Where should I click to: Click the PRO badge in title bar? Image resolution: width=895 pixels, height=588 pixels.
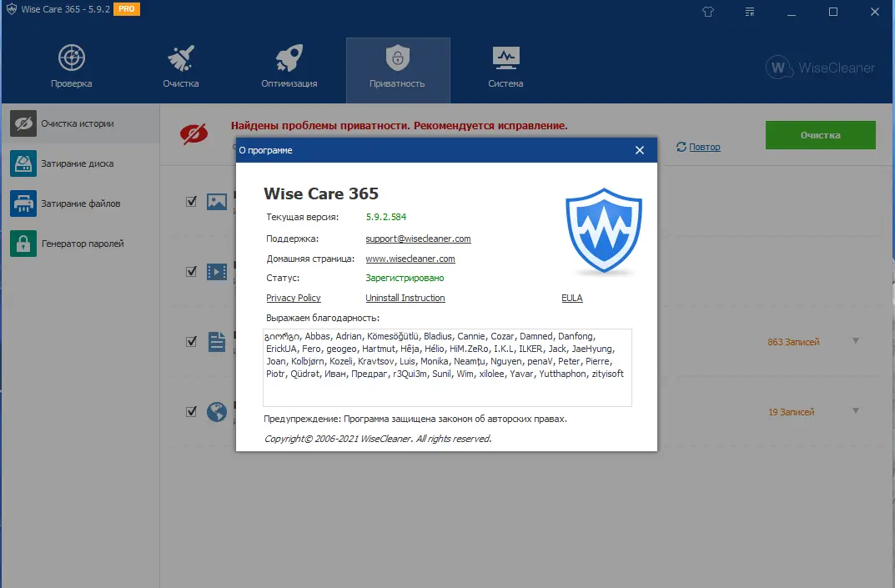[x=127, y=9]
